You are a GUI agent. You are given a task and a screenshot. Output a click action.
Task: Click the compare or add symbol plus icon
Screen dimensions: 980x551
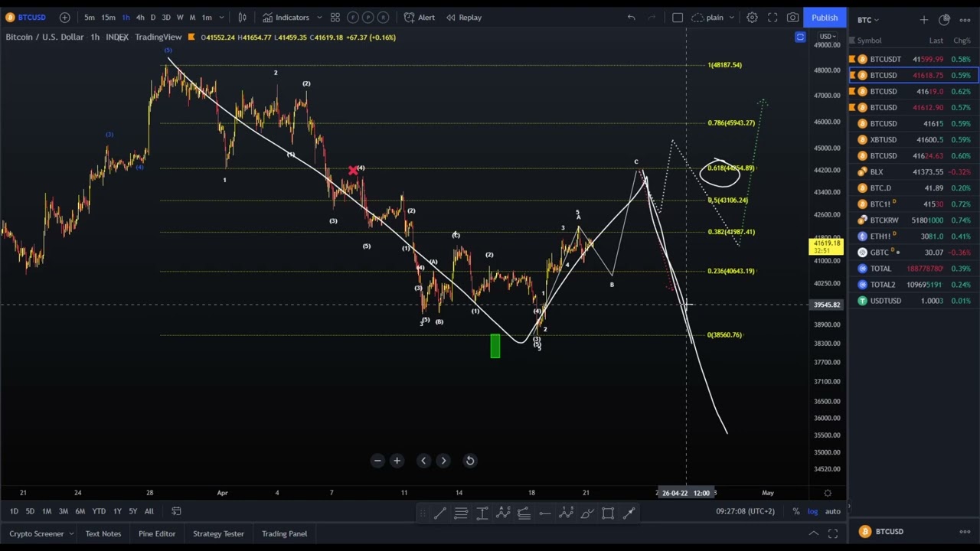tap(64, 17)
